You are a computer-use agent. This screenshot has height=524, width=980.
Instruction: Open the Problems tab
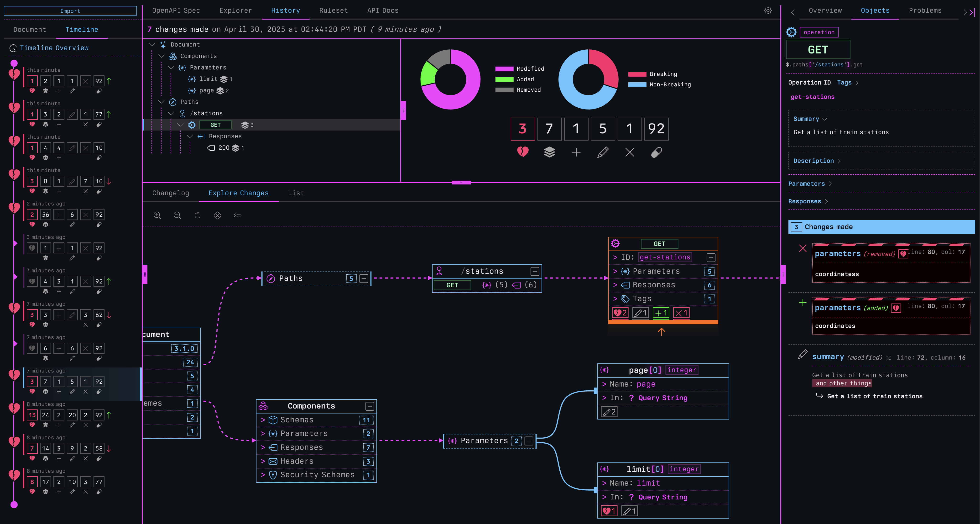pyautogui.click(x=925, y=11)
